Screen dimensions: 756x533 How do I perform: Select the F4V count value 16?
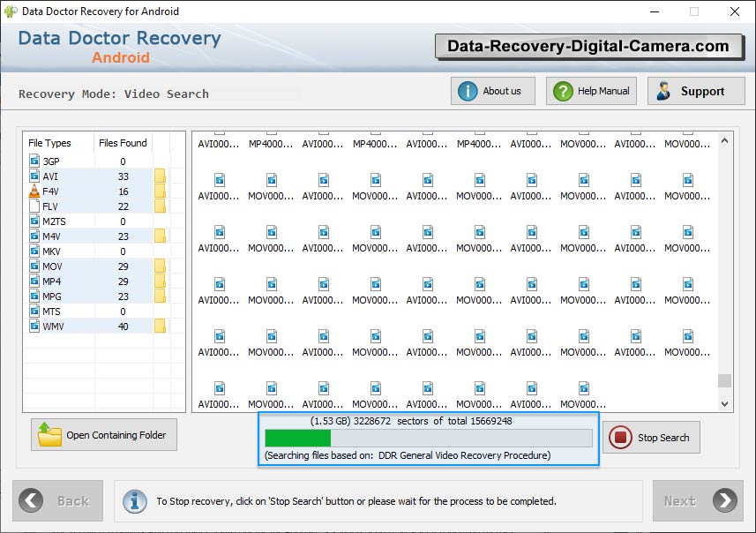[x=123, y=191]
